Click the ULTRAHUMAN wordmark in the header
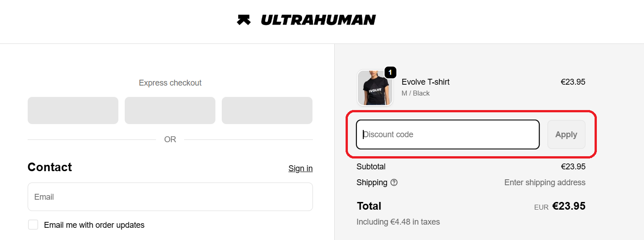Screen dimensions: 644x240 [318, 20]
